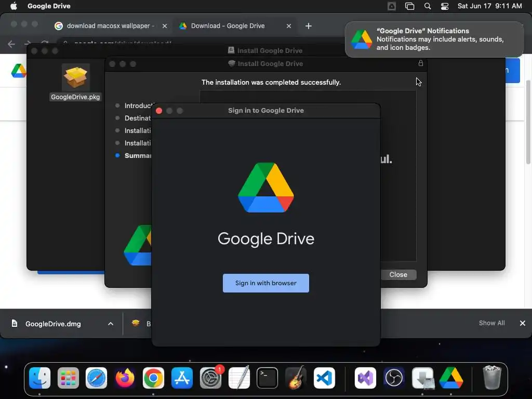Image resolution: width=532 pixels, height=399 pixels.
Task: Open the Google Drive notifications banner
Action: point(434,39)
